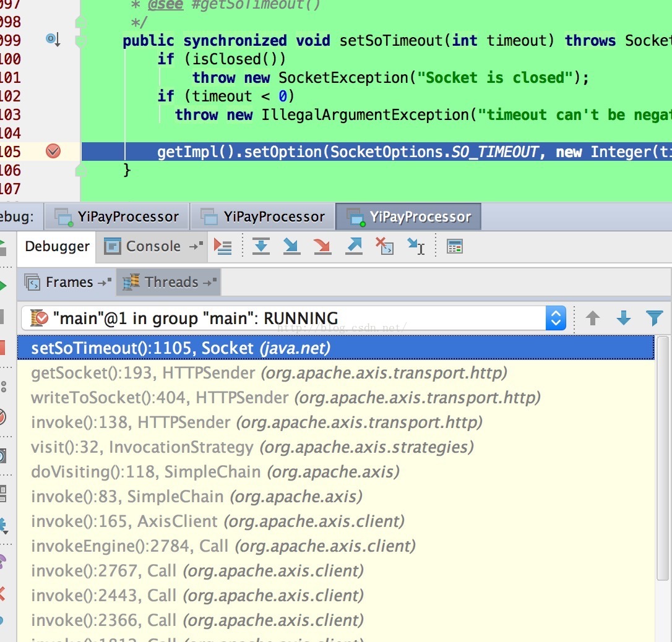Select frame invoke():165, AxisClient
This screenshot has height=642, width=672.
pos(336,521)
